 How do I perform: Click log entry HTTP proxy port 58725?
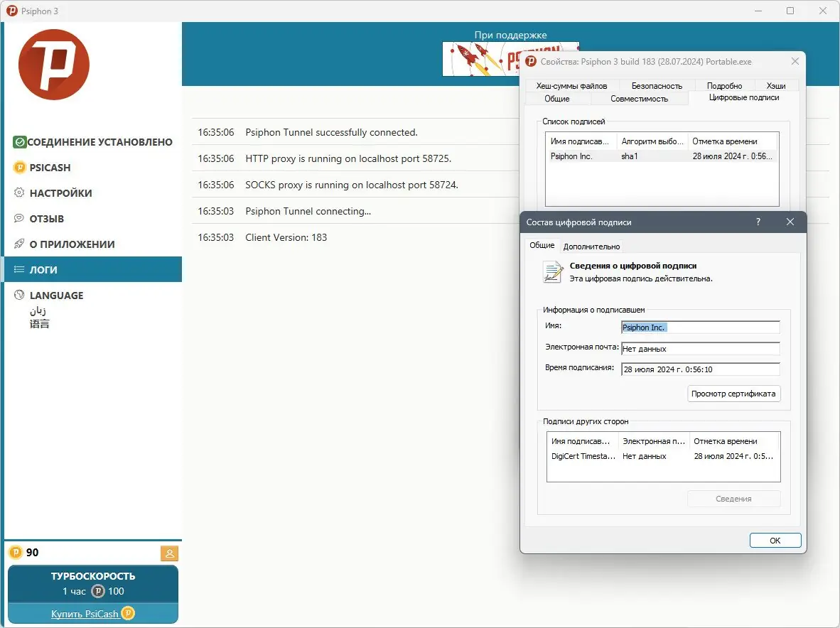click(x=348, y=158)
